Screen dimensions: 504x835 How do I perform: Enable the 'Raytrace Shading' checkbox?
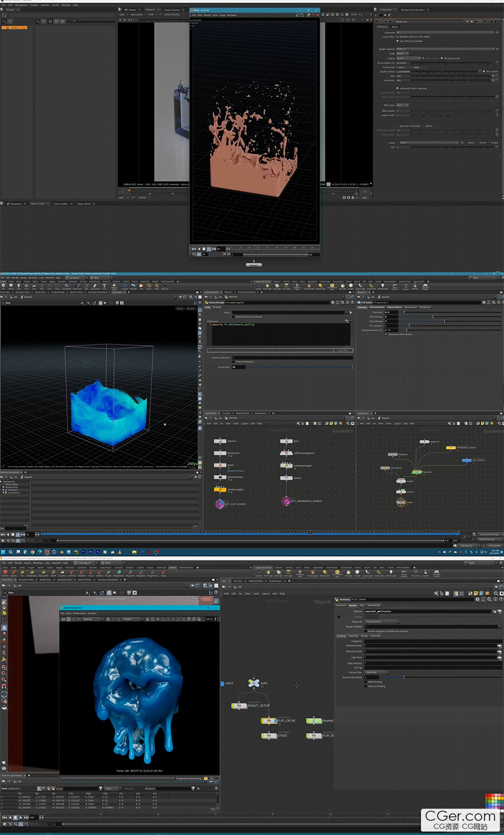click(365, 686)
